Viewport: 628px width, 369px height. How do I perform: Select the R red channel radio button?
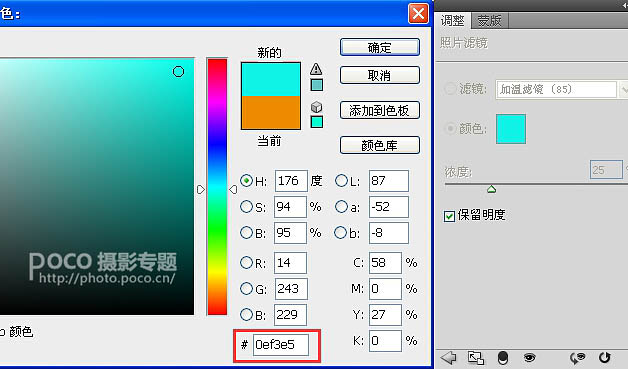point(246,263)
